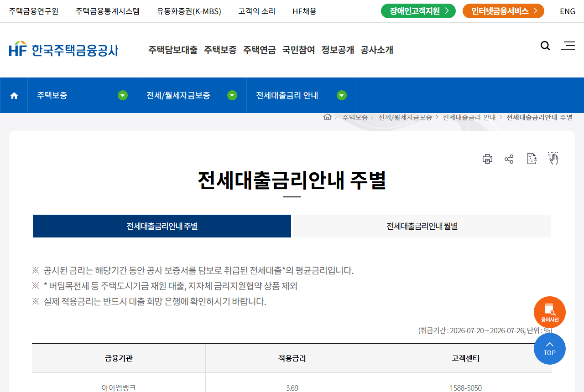Click the hand-pointer icon beside the download icon

[553, 158]
